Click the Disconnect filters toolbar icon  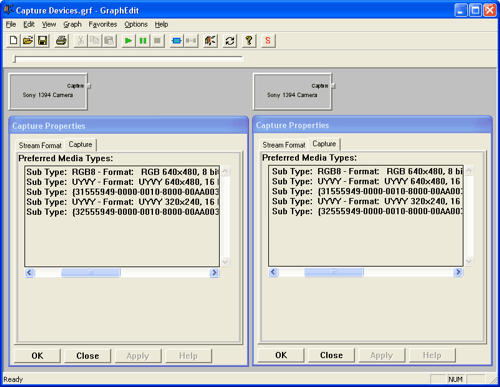pyautogui.click(x=191, y=41)
